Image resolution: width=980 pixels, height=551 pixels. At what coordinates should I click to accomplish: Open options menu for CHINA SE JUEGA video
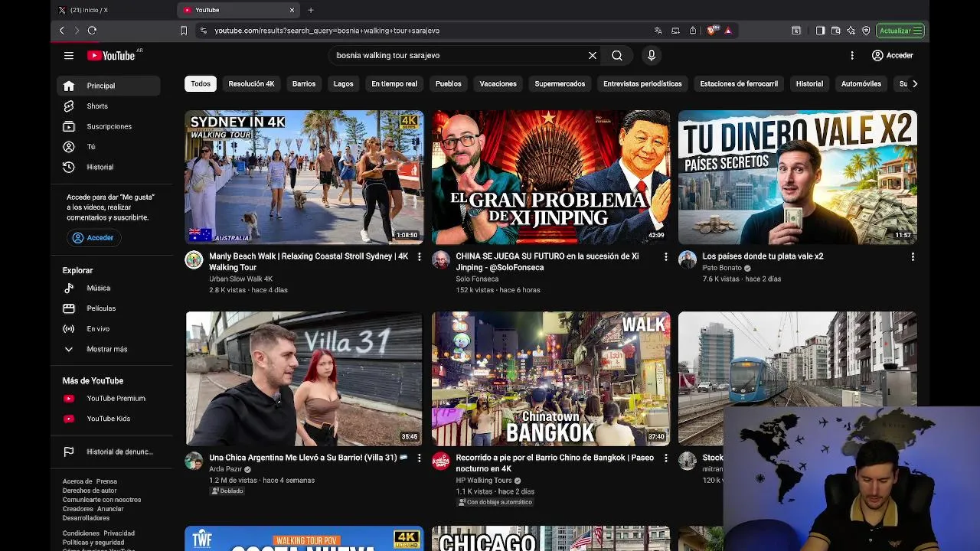665,256
